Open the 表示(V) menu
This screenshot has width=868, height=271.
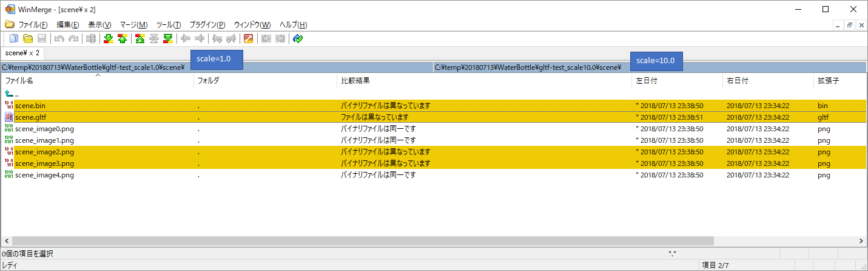(99, 25)
